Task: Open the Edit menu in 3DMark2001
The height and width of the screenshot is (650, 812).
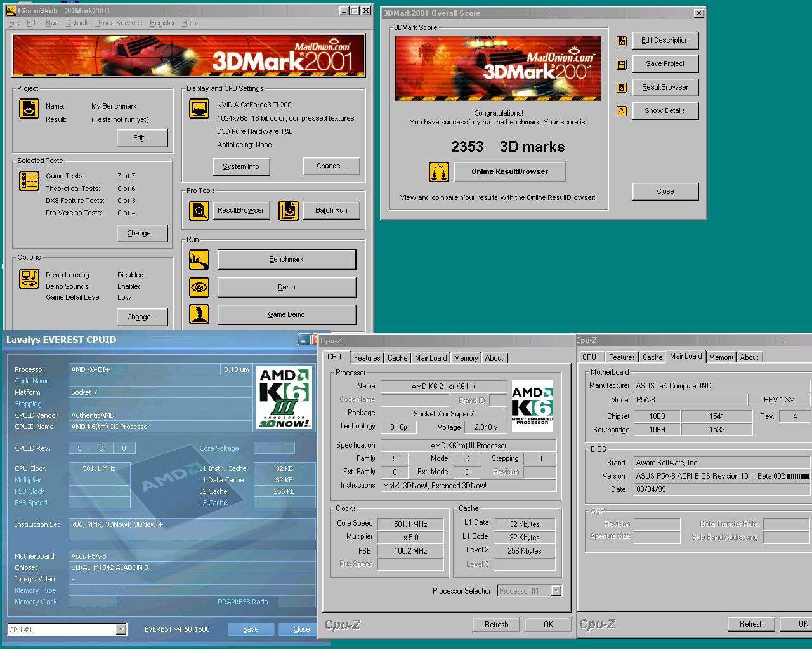Action: click(32, 23)
